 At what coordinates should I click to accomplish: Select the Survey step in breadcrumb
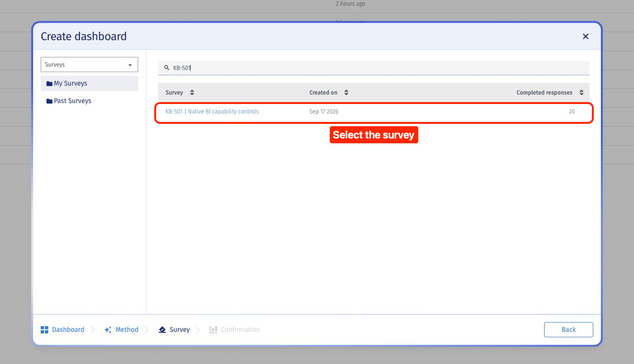174,329
